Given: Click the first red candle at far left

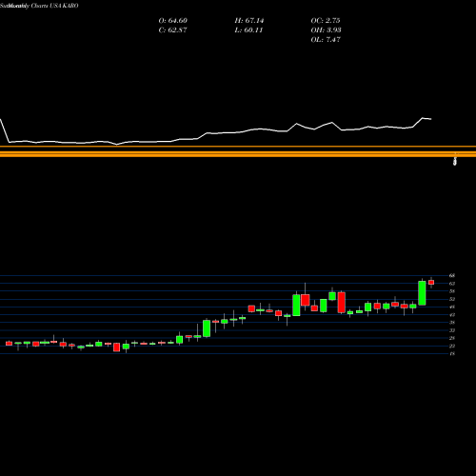Looking at the screenshot, I should pos(9,344).
